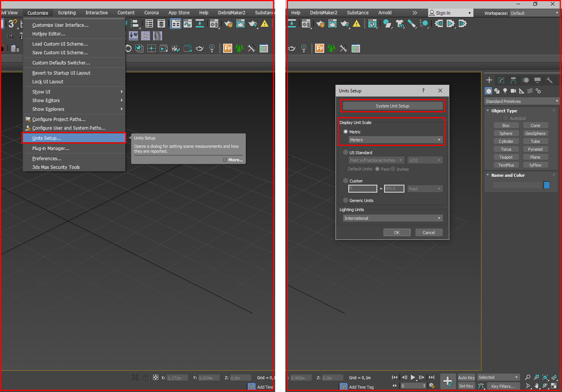Open the International lighting units dropdown
562x392 pixels.
[x=392, y=218]
